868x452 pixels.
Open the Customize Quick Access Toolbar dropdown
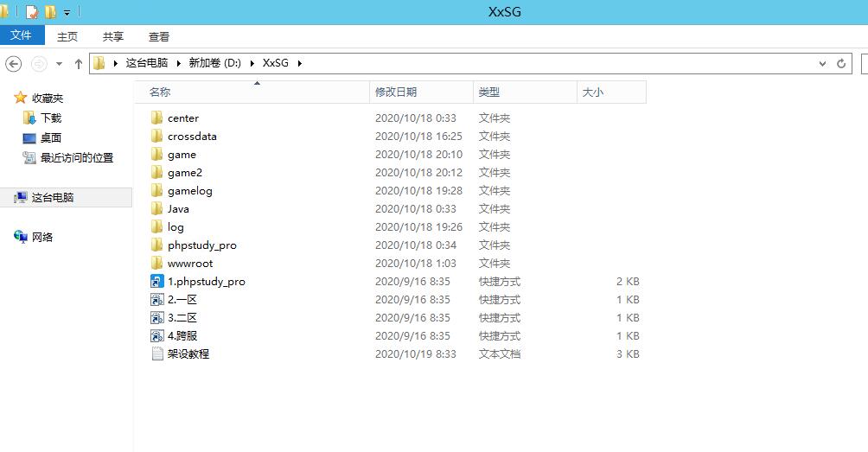[67, 13]
